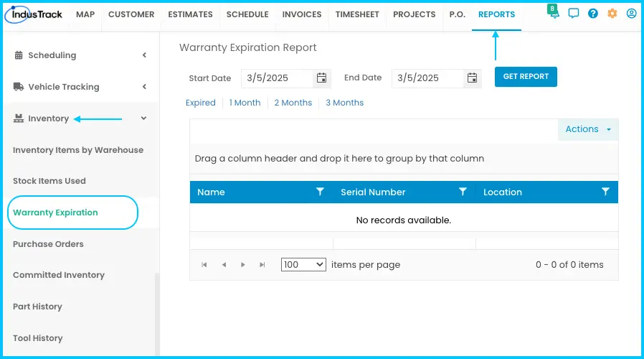Open Start Date calendar picker

[321, 78]
